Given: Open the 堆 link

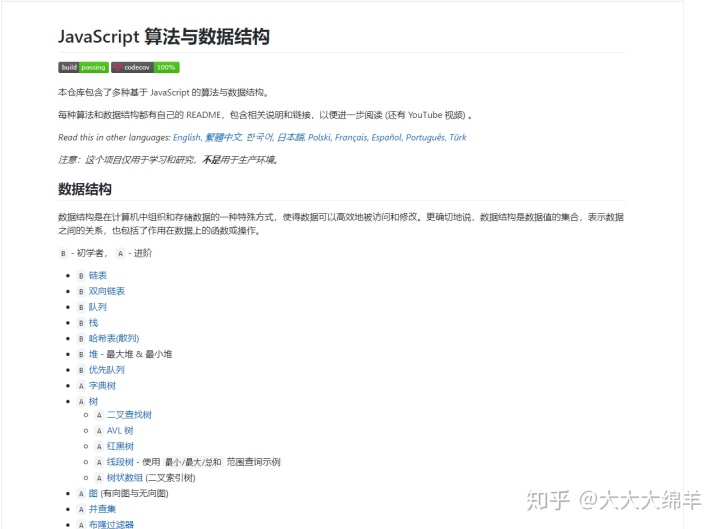Looking at the screenshot, I should (93, 354).
